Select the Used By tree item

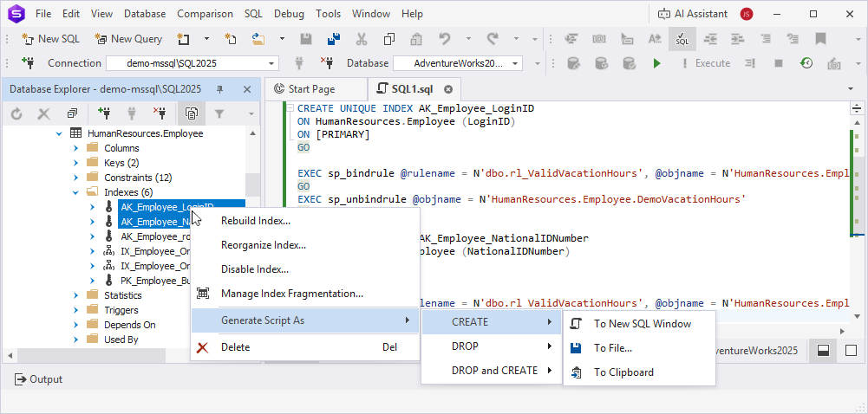pos(121,340)
